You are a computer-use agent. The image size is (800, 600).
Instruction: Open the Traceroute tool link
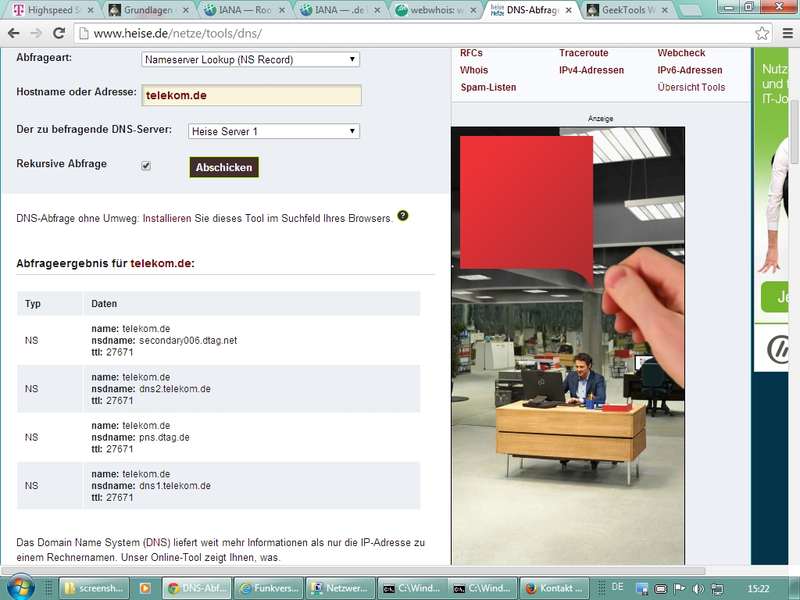point(584,53)
